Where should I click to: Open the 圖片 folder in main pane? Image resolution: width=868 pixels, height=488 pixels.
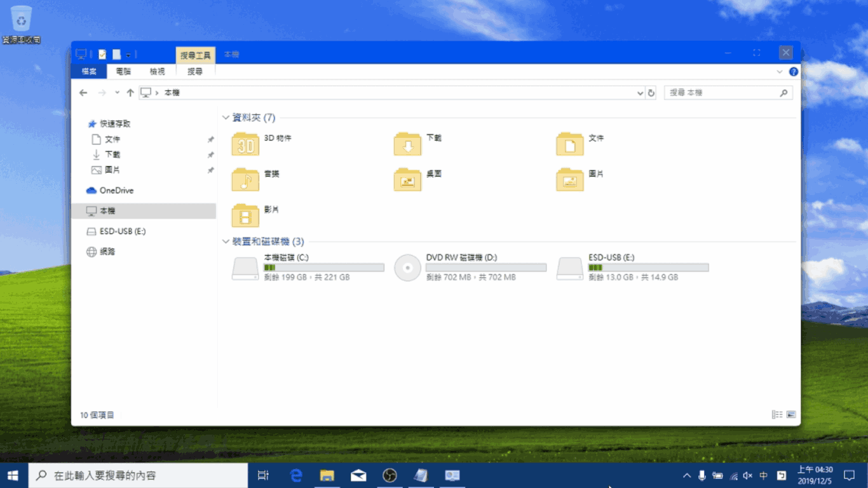tap(580, 180)
